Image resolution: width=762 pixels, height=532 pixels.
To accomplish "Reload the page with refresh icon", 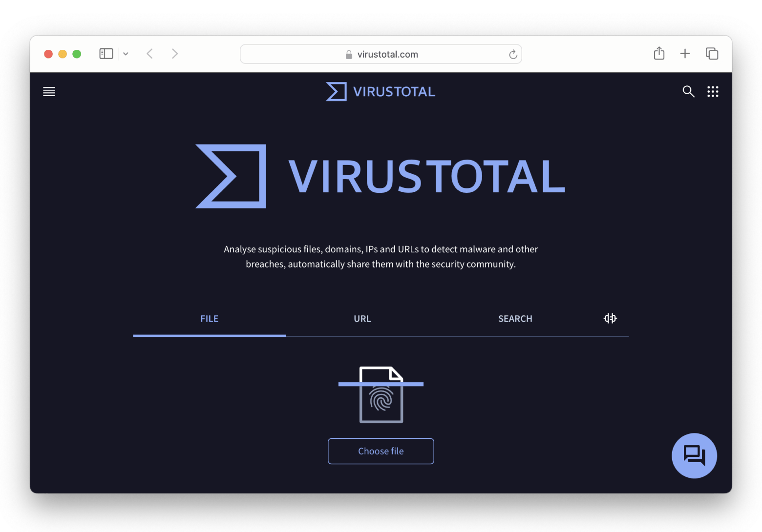I will [x=513, y=54].
